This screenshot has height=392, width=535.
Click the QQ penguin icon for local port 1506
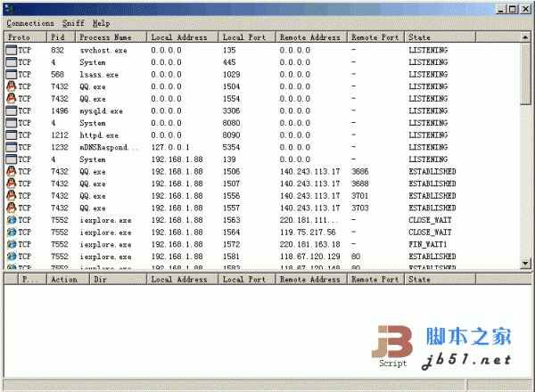12,171
